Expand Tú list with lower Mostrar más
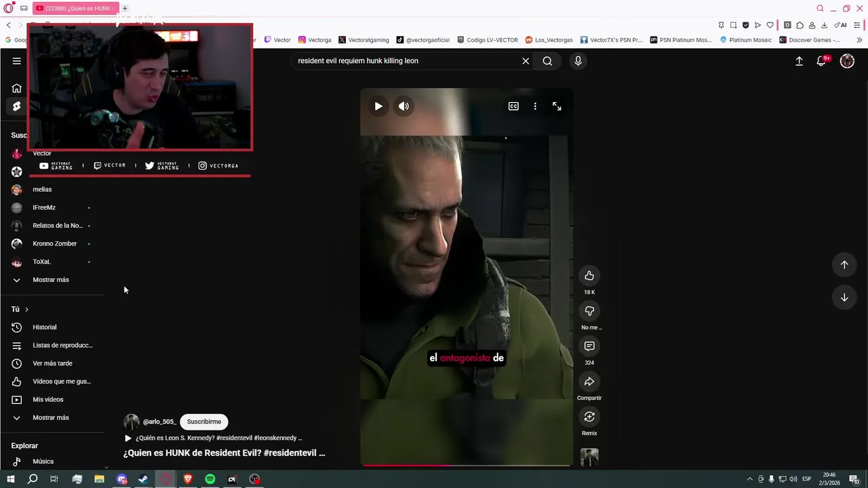Viewport: 868px width, 488px height. click(51, 418)
